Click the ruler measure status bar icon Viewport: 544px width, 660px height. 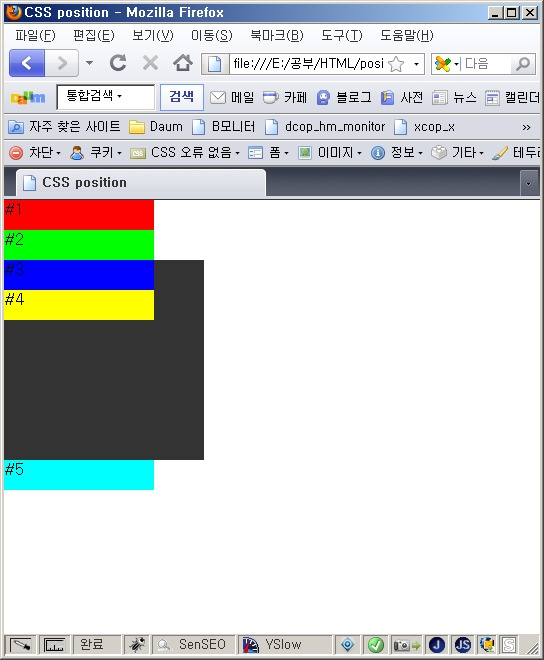point(54,644)
